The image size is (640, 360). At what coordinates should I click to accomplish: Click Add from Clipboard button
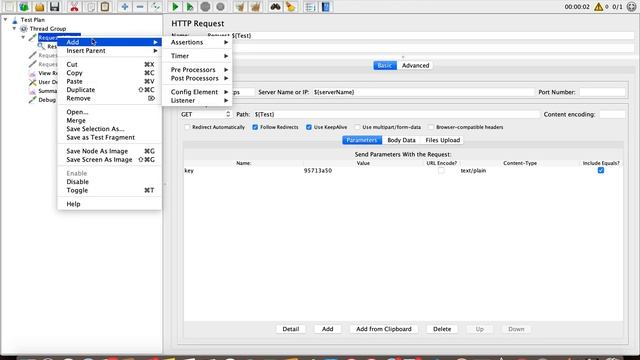[384, 329]
